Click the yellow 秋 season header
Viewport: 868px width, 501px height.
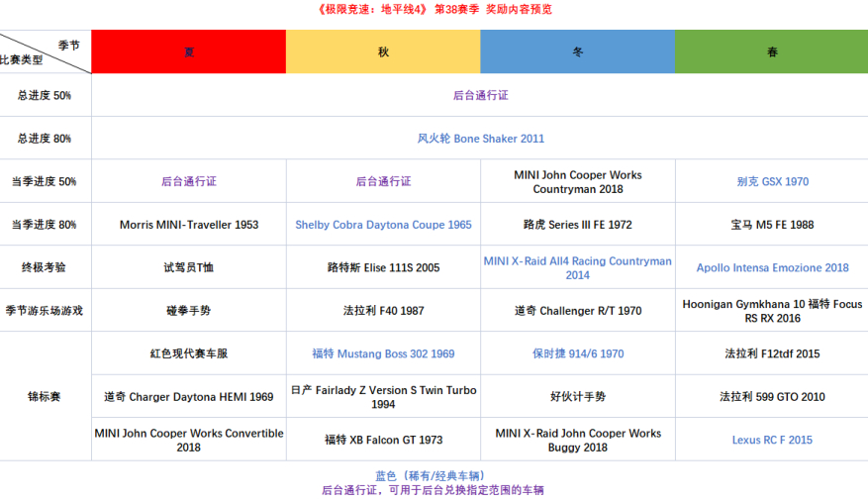(x=383, y=51)
